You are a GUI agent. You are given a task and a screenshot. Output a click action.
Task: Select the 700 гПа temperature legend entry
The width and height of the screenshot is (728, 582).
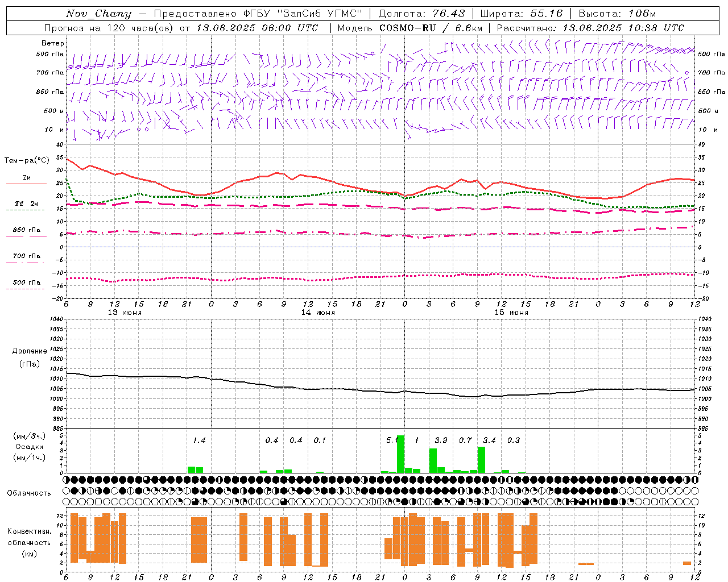click(26, 258)
